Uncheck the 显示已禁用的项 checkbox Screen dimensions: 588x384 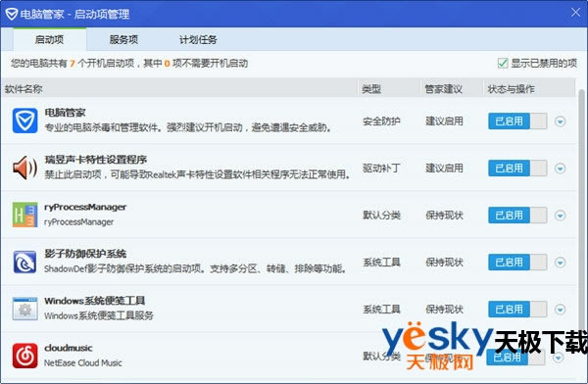click(503, 63)
